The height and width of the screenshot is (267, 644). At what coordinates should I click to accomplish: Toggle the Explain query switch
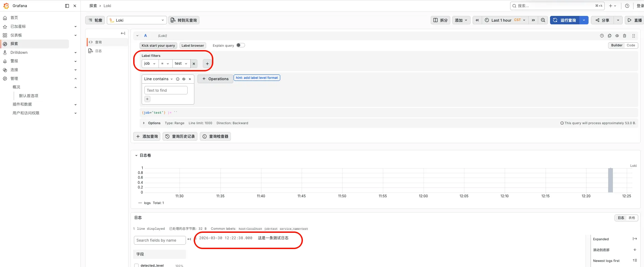click(x=240, y=45)
